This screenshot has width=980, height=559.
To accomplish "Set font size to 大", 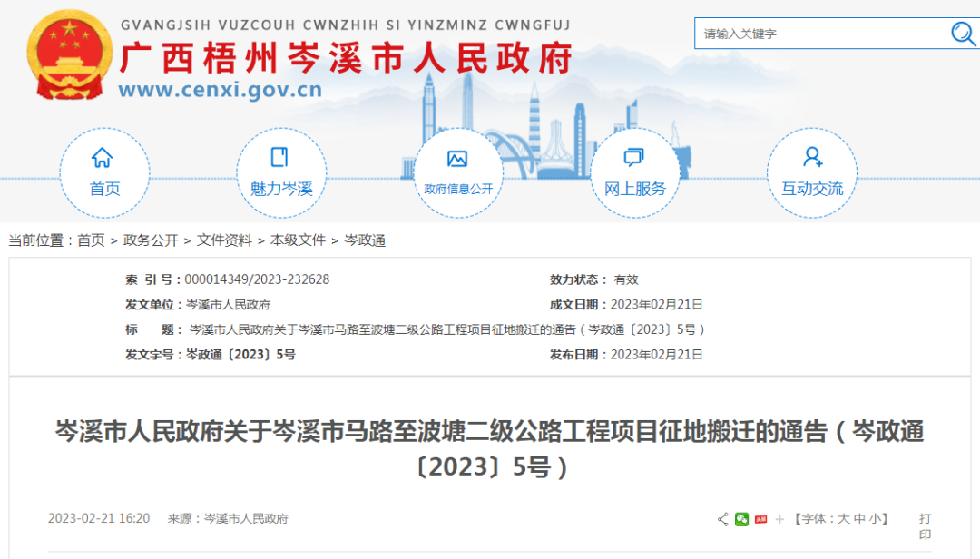I will (x=843, y=519).
